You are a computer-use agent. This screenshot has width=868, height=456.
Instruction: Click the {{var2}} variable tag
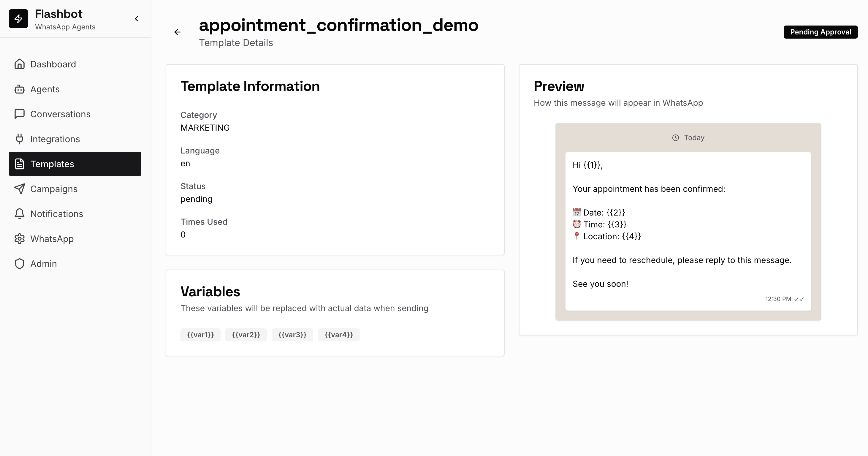tap(246, 335)
